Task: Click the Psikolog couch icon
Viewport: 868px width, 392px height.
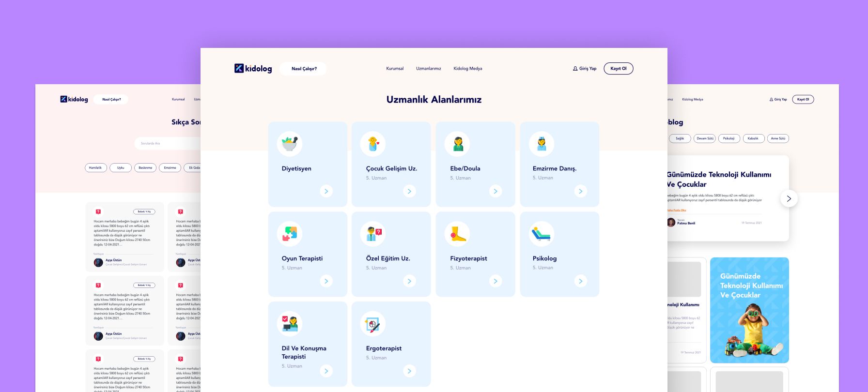Action: coord(541,234)
